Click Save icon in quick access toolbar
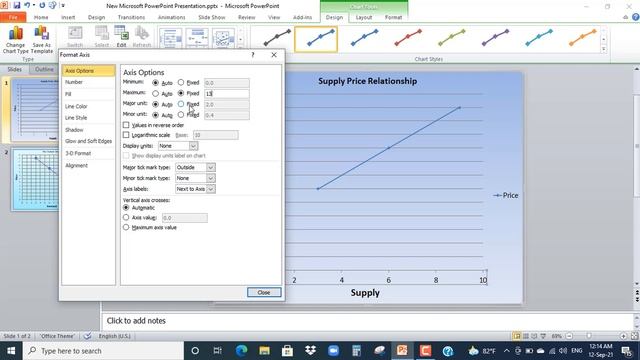This screenshot has height=360, width=640. 17,5
